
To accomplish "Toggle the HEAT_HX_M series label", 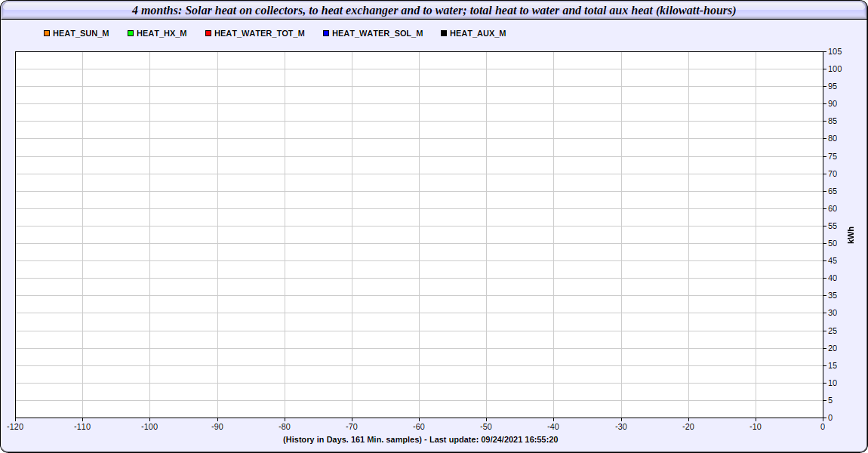I will coord(162,33).
